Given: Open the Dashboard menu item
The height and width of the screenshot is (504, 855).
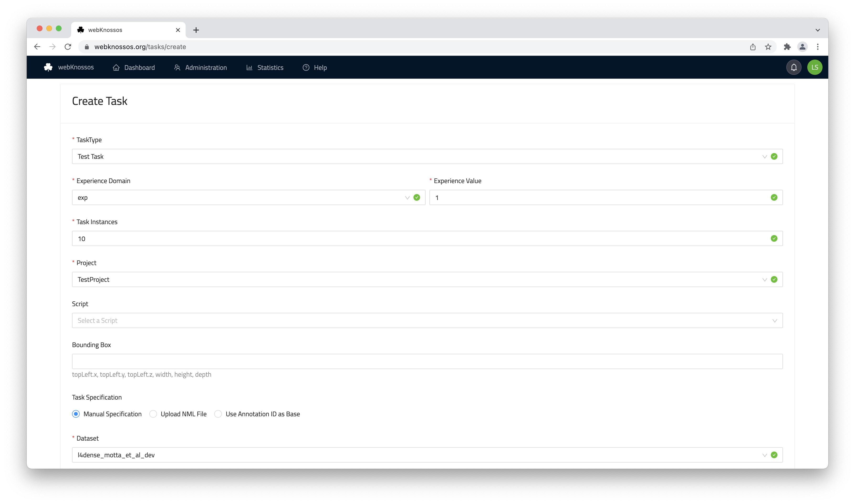Looking at the screenshot, I should (x=134, y=67).
